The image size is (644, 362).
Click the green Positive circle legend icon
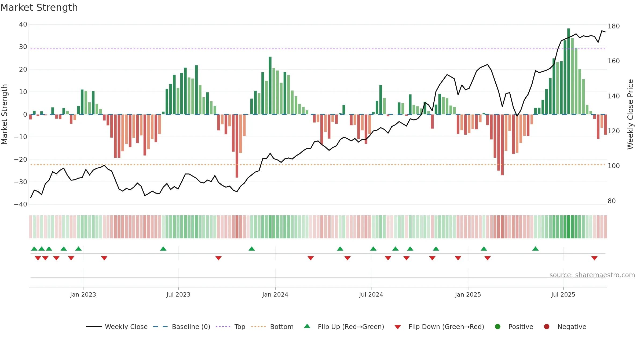498,327
